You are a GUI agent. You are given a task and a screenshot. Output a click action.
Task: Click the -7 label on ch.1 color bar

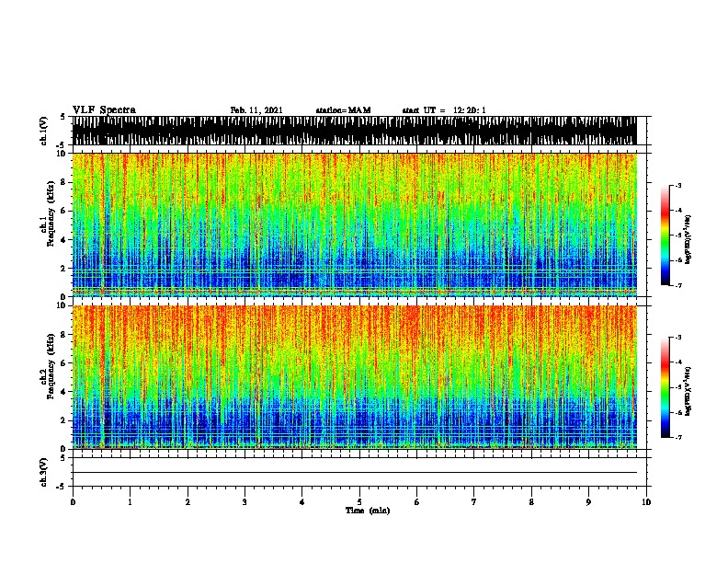[x=678, y=285]
